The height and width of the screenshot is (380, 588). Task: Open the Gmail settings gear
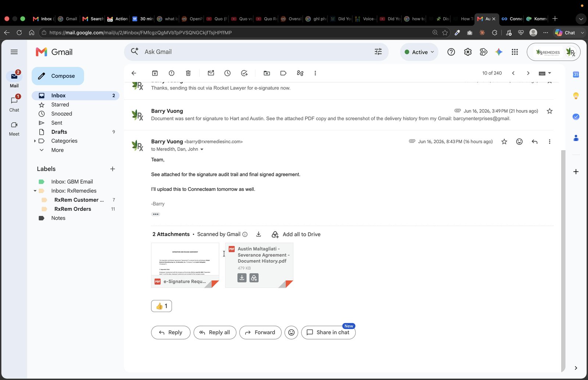[x=468, y=52]
